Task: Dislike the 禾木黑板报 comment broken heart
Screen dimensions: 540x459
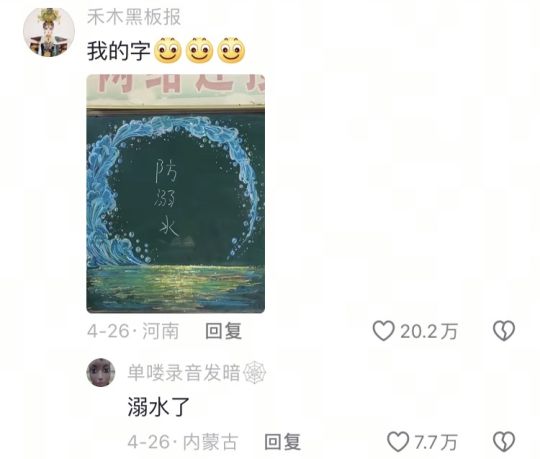Action: tap(504, 331)
